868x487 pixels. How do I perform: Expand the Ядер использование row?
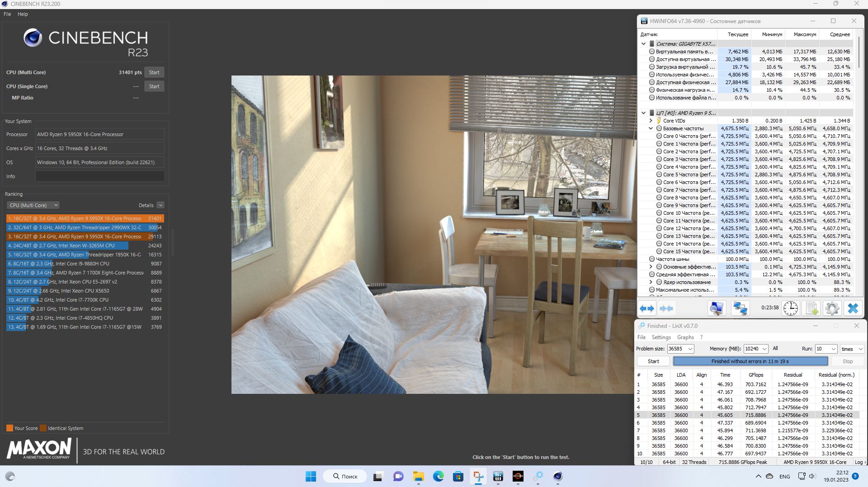tap(651, 282)
